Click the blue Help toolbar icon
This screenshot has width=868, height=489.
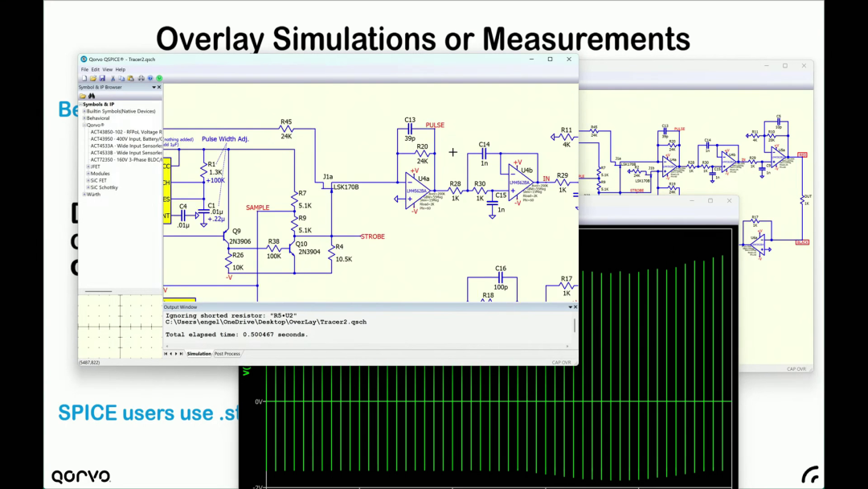pyautogui.click(x=150, y=78)
